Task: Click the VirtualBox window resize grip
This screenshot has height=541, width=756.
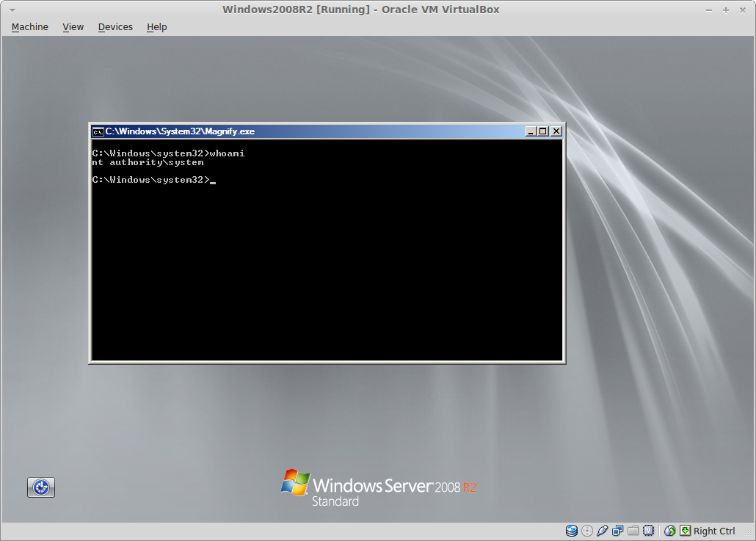Action: click(748, 532)
